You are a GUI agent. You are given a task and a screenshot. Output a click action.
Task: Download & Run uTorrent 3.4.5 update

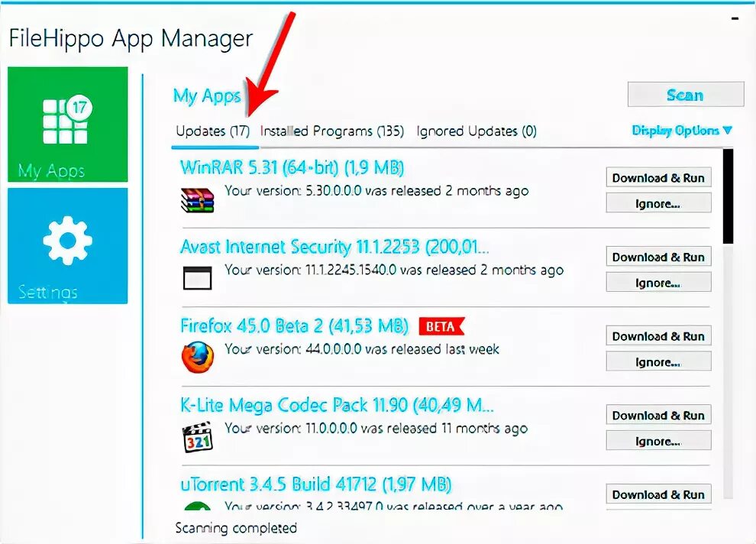(658, 494)
